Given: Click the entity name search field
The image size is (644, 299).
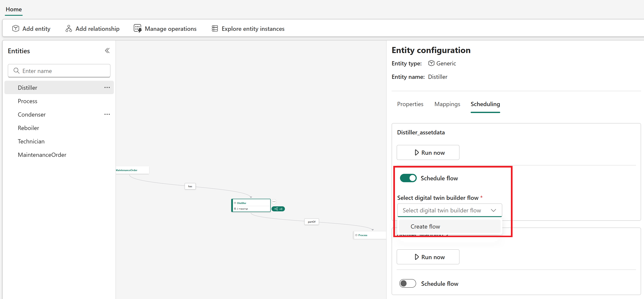Looking at the screenshot, I should (x=59, y=71).
